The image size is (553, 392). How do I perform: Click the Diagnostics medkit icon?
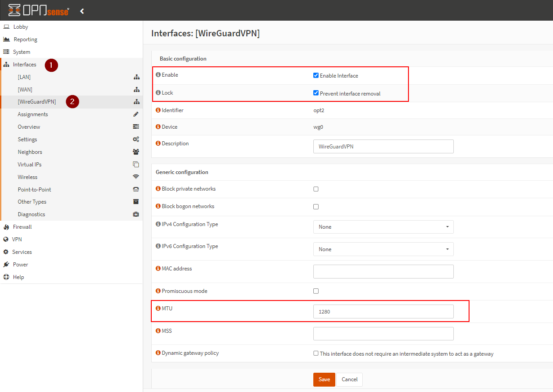tap(136, 214)
